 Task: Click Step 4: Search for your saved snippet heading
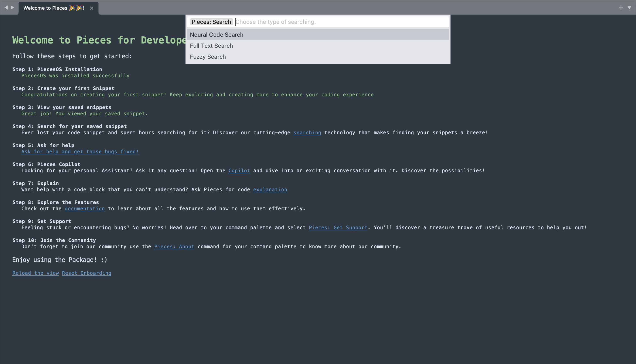pos(70,126)
